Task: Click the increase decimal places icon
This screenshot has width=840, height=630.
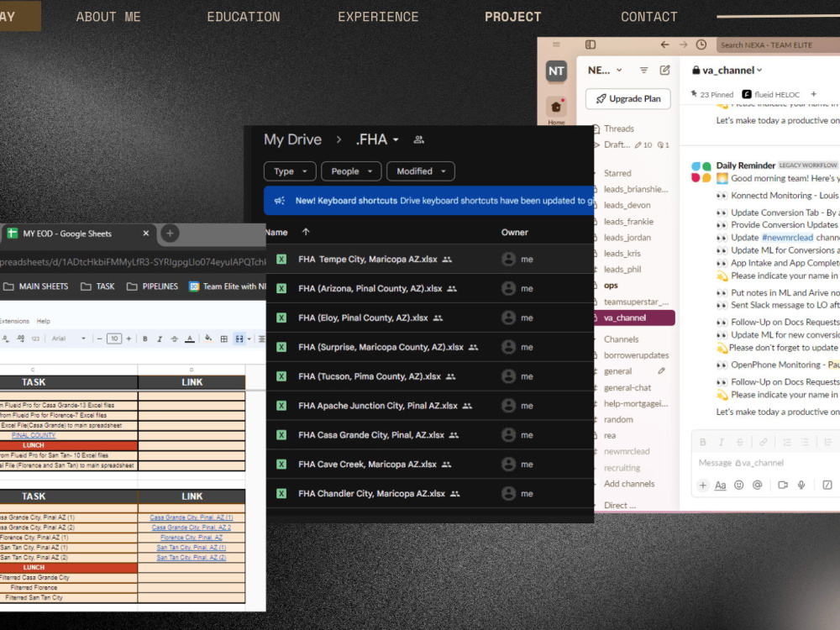Action: pyautogui.click(x=20, y=339)
